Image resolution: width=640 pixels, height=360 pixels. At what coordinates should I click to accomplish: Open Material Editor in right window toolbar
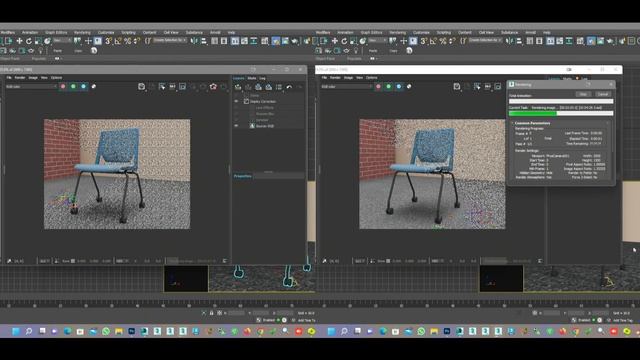580,41
